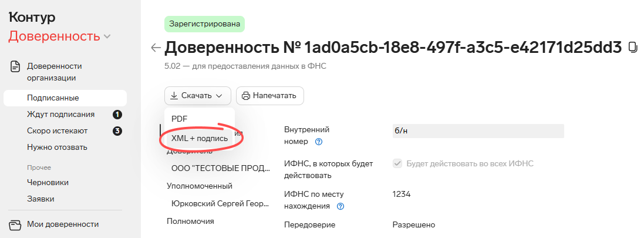Screen dimensions: 644x238
Task: Click the badge showing 1 pending signature
Action: pos(117,114)
